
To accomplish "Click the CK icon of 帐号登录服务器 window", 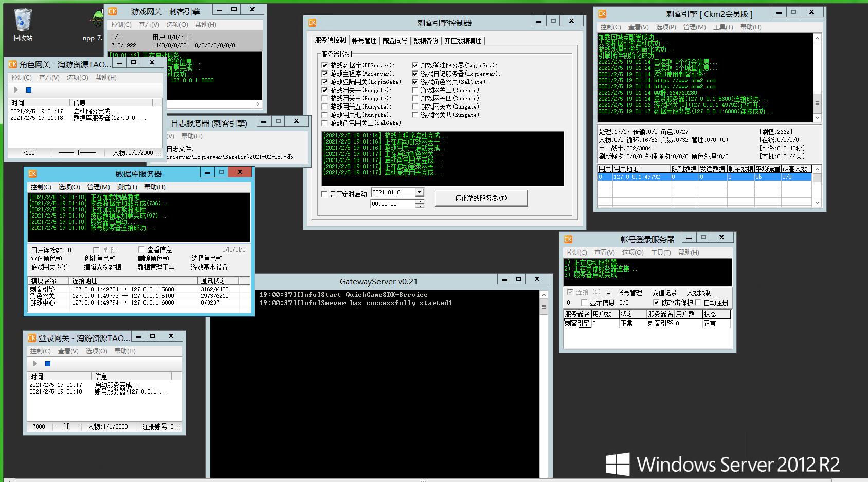I will point(568,239).
